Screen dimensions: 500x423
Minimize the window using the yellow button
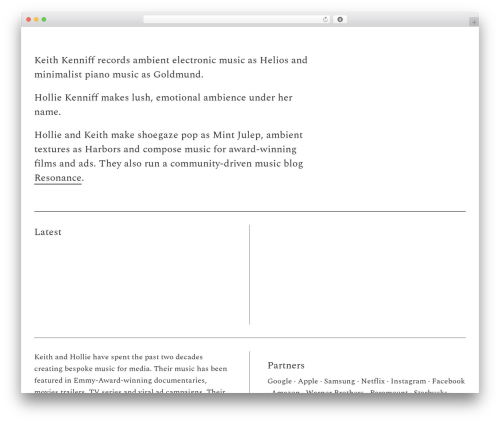pos(36,19)
